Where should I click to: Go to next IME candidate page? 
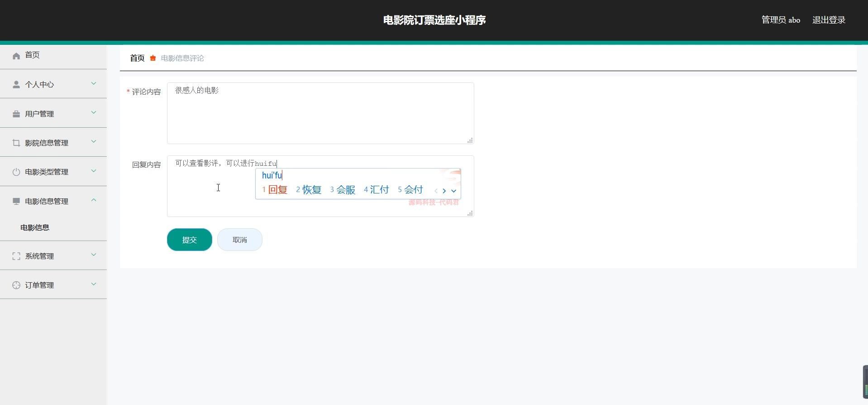tap(444, 191)
